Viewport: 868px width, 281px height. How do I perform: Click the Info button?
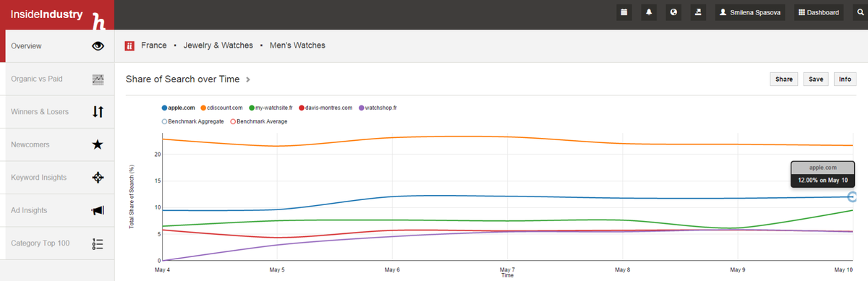coord(844,79)
